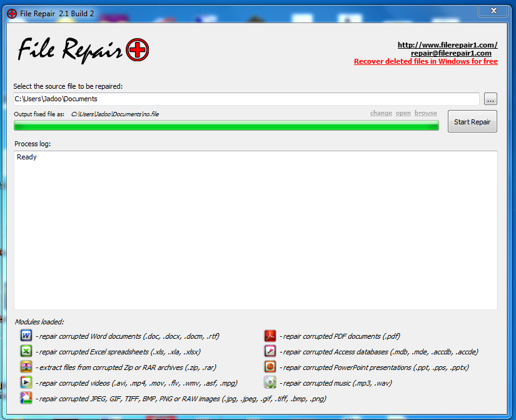The image size is (516, 420).
Task: Click into the source file path field
Action: click(x=246, y=99)
